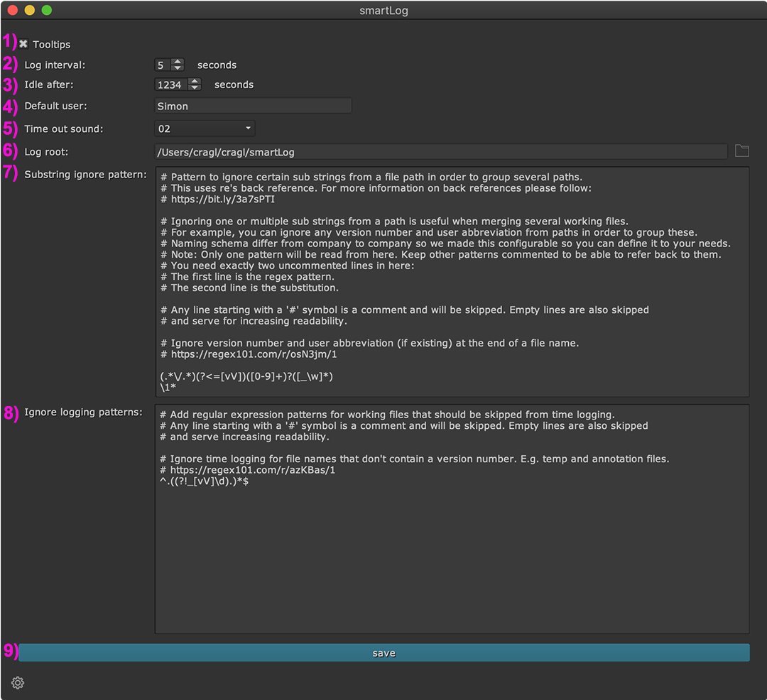The width and height of the screenshot is (767, 700).
Task: Decrease the Idle after seconds
Action: 195,88
